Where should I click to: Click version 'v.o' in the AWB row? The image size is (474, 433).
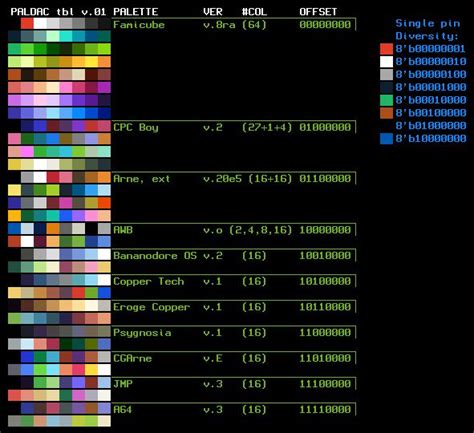[x=213, y=230]
